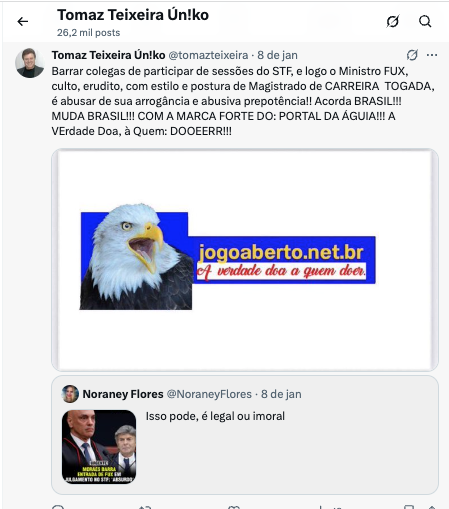Click the Noraney Flores display name
Viewport: 449px width, 509px height.
coord(123,394)
